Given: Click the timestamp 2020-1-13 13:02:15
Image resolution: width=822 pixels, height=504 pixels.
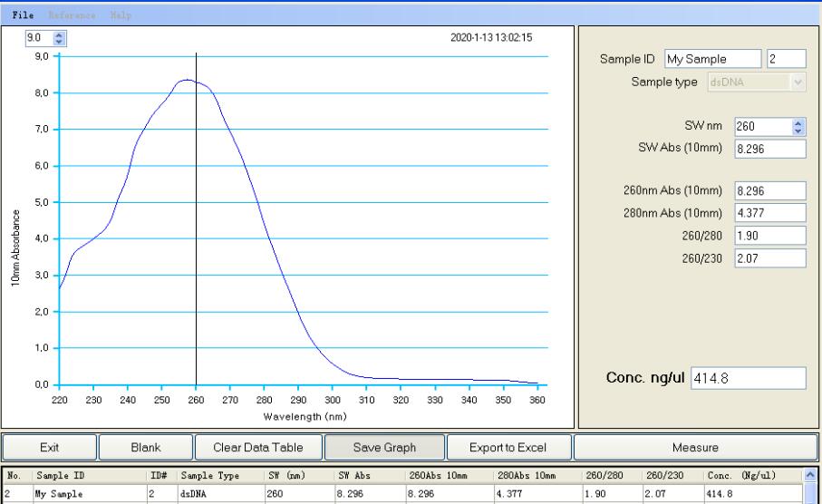Looking at the screenshot, I should (491, 37).
